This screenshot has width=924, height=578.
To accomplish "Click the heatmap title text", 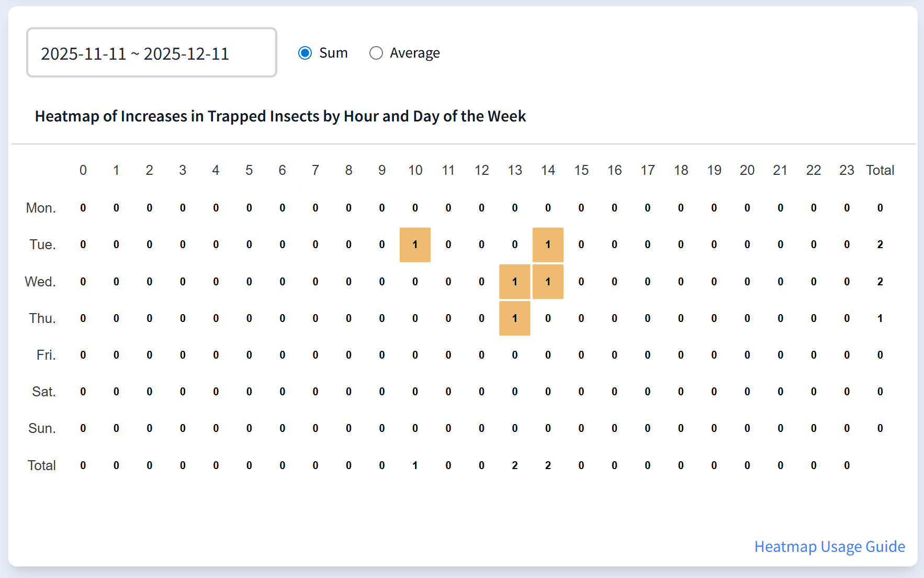I will pos(280,116).
